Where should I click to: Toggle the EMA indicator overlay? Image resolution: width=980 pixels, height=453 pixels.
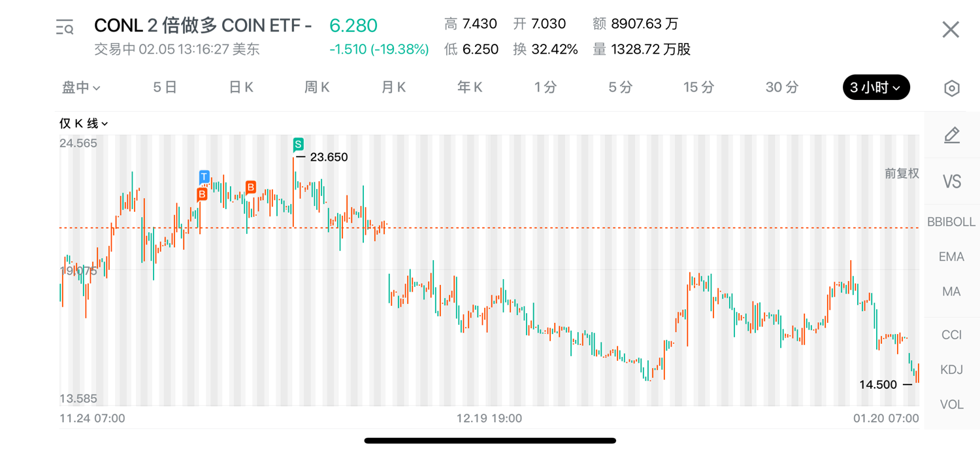tap(951, 257)
